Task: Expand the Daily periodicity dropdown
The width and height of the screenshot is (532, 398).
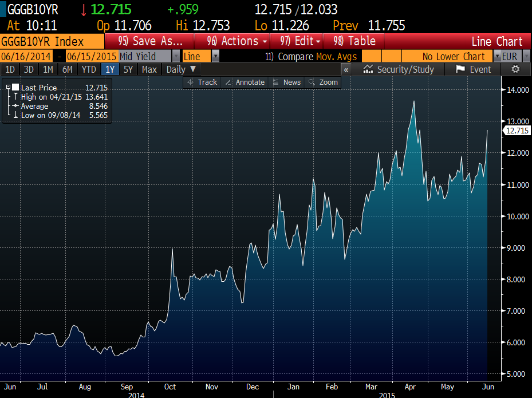Action: tap(181, 69)
